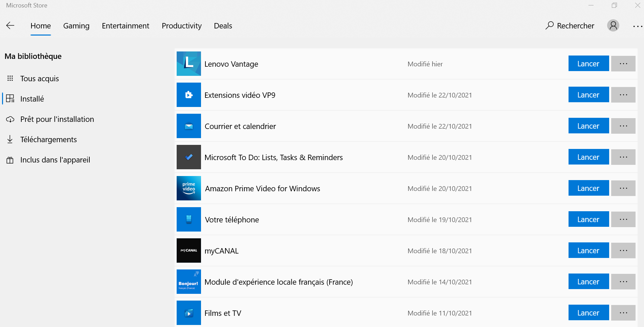The height and width of the screenshot is (327, 644).
Task: Launch Amazon Prime Video with Lancer button
Action: 588,188
